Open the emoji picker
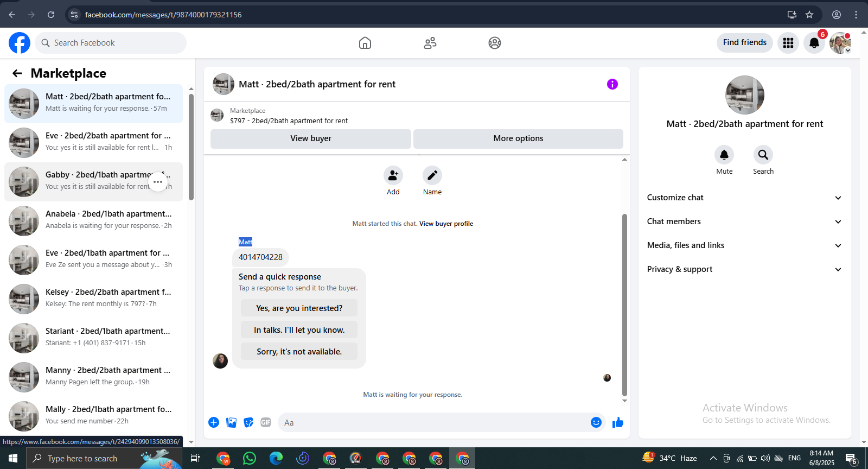Image resolution: width=868 pixels, height=469 pixels. click(x=596, y=422)
